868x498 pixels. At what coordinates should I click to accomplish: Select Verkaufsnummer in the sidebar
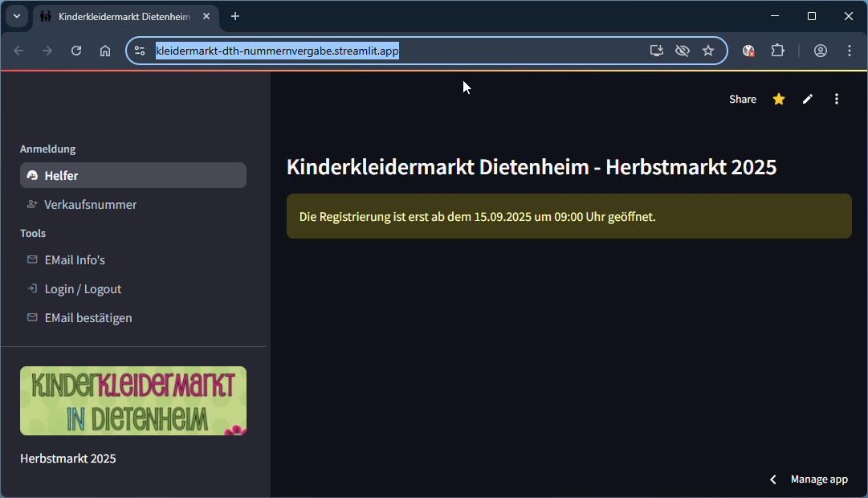[x=90, y=205]
